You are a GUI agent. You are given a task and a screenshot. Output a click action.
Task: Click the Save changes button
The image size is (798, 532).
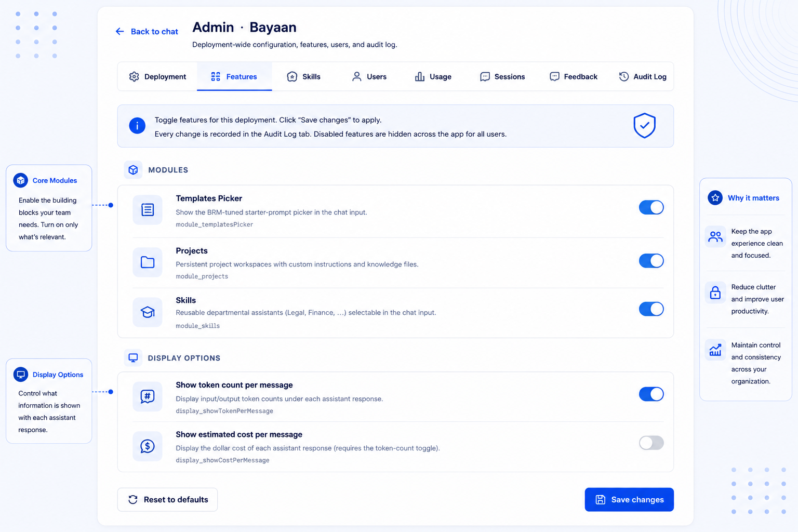click(x=629, y=499)
